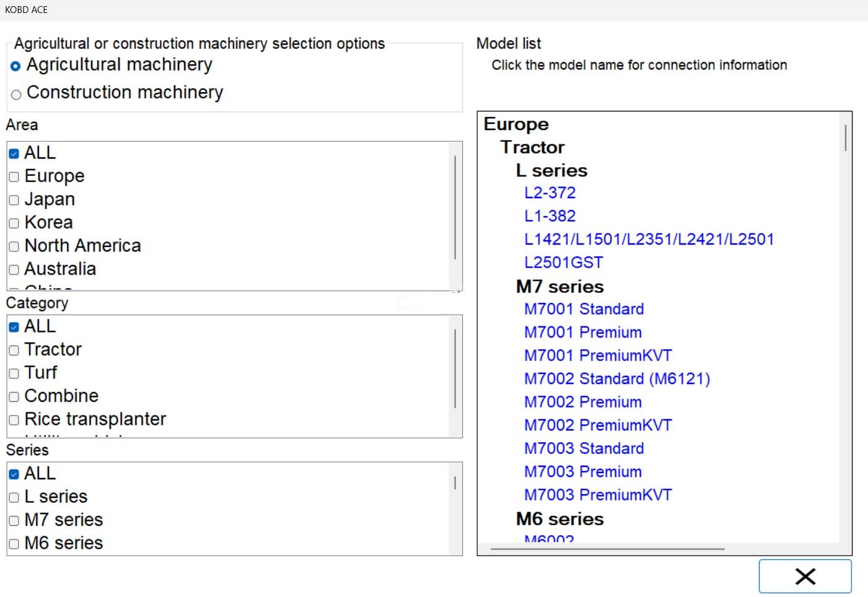Select Construction machinery radio option
The width and height of the screenshot is (868, 597).
pos(16,95)
